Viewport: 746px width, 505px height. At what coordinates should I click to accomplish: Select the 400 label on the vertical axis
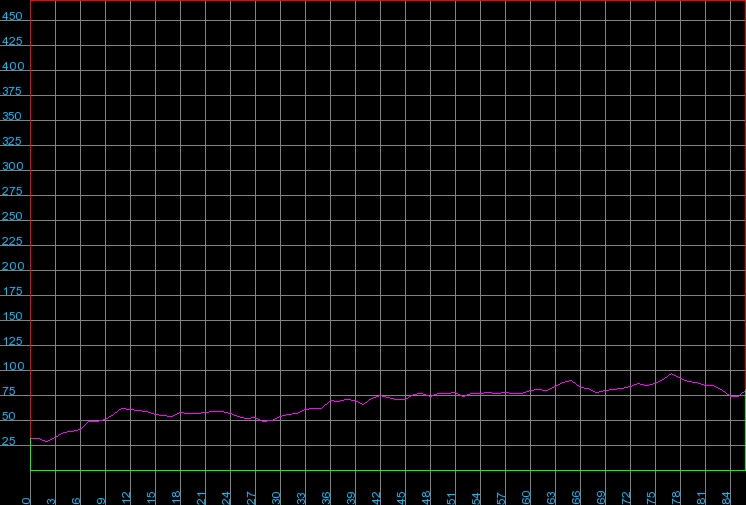point(13,66)
